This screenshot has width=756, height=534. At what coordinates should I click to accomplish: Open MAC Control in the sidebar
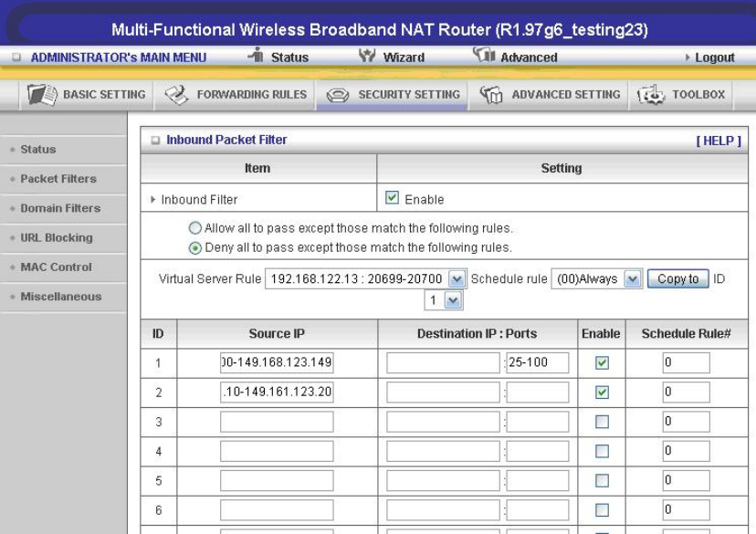[56, 267]
